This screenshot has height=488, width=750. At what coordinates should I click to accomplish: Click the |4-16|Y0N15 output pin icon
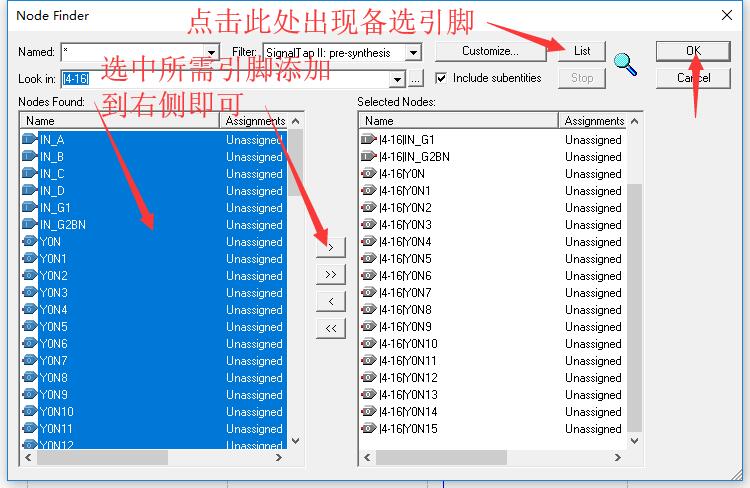click(368, 429)
